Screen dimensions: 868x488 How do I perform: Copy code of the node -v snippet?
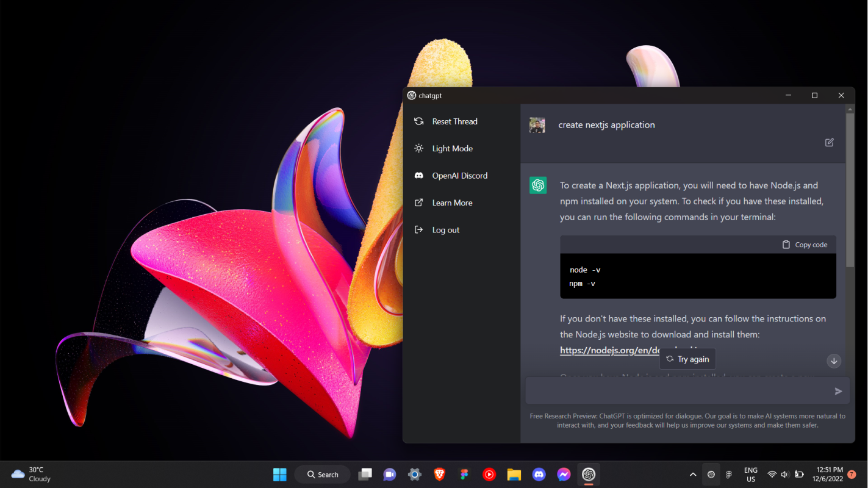(805, 245)
